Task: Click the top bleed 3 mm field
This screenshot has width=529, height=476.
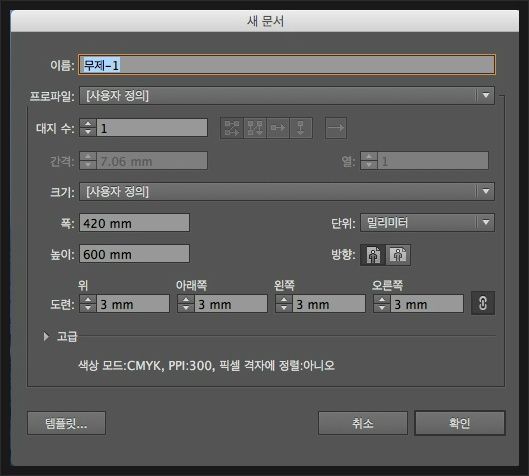Action: 133,304
